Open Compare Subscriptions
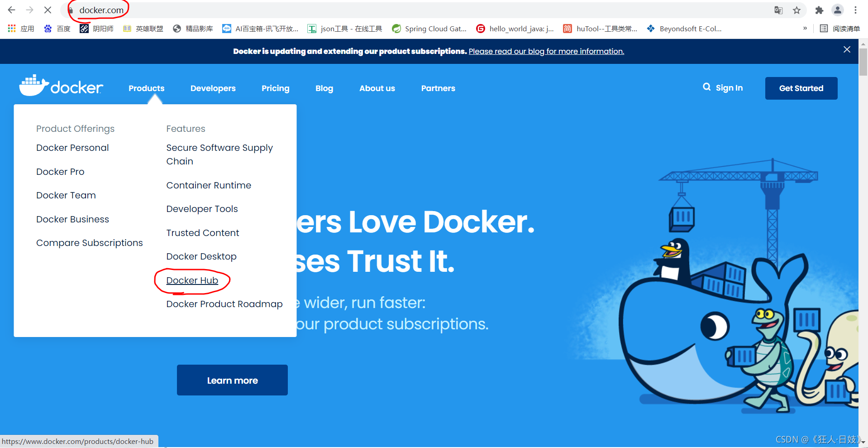This screenshot has width=868, height=448. (90, 243)
